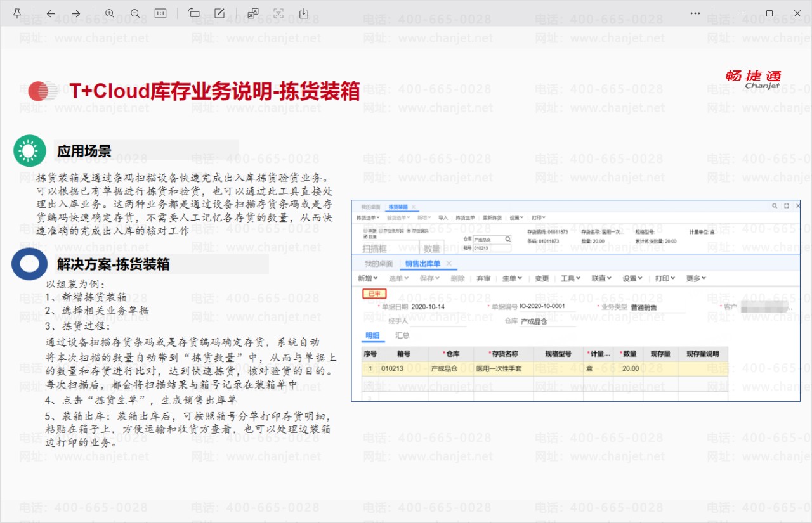The image size is (812, 523).
Task: Click the 删除 button
Action: (x=457, y=278)
